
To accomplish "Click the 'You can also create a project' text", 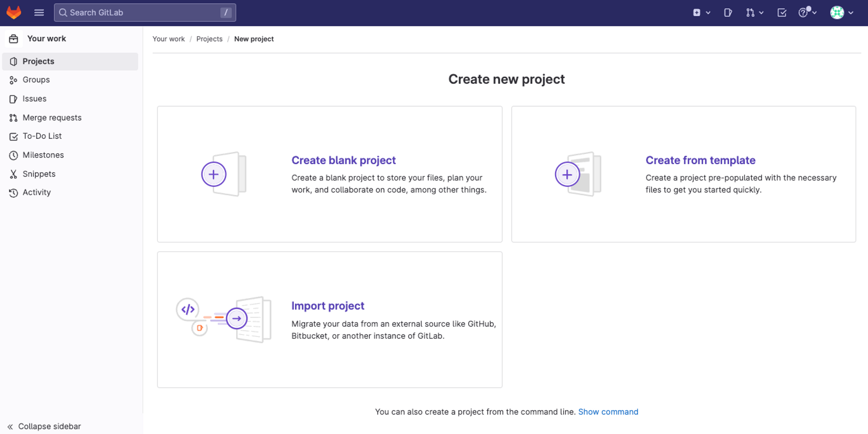I will click(475, 412).
